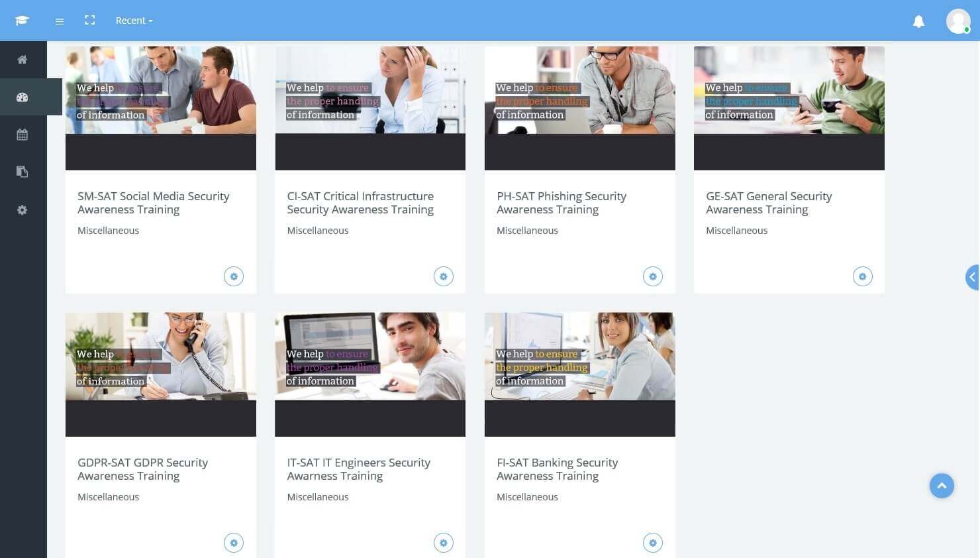Expand the right side drawer arrow
The image size is (980, 558).
point(973,277)
